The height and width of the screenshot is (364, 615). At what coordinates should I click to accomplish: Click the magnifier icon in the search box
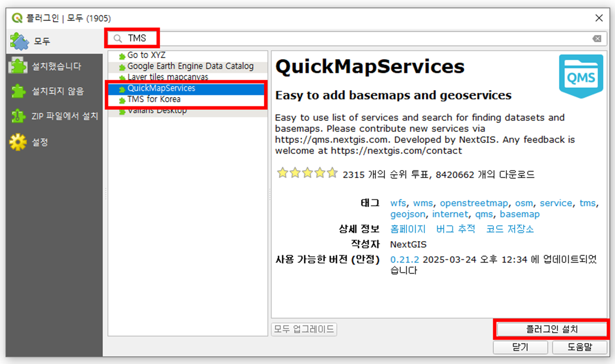coord(118,39)
